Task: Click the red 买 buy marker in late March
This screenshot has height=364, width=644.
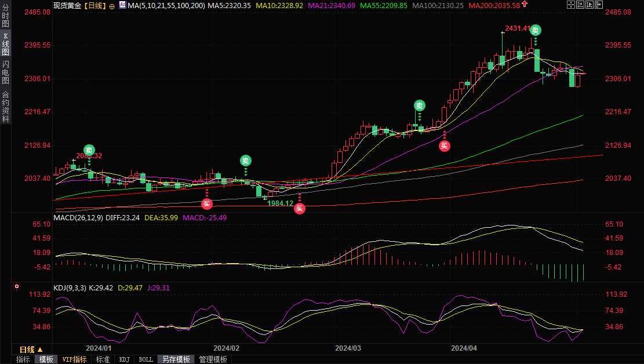Action: click(444, 145)
